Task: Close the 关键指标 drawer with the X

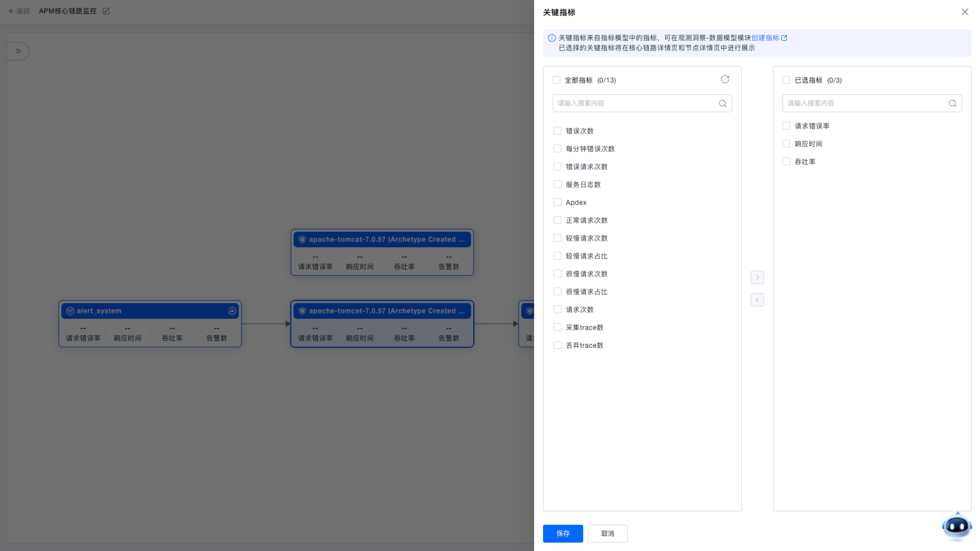Action: [965, 12]
